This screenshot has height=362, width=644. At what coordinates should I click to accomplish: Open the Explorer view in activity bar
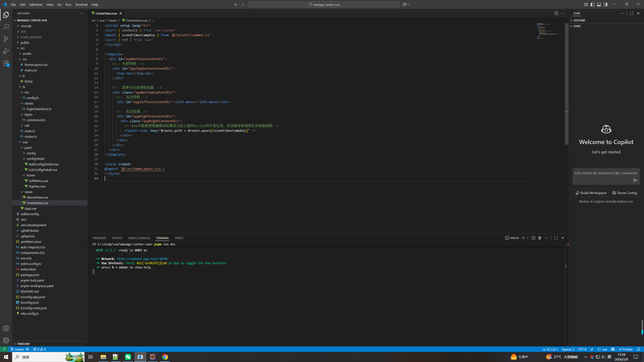pos(6,15)
